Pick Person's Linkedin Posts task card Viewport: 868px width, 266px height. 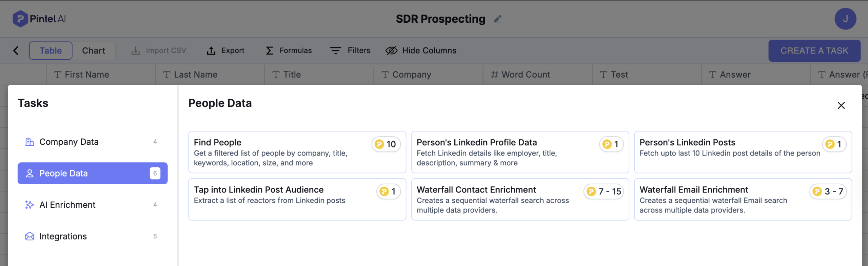pos(743,152)
